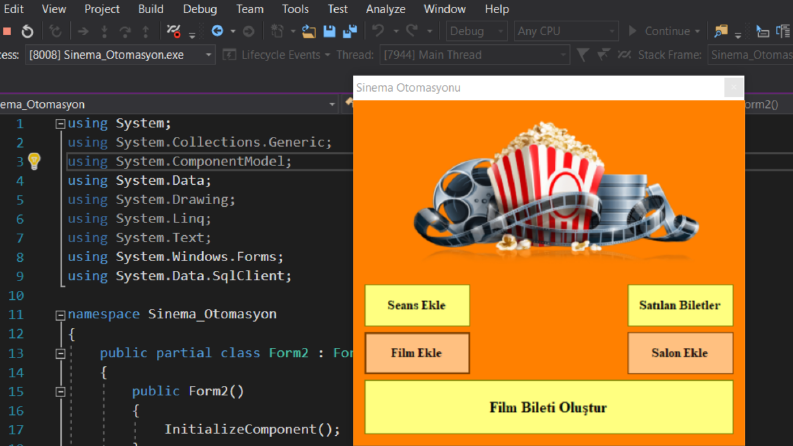
Task: Open the Test menu
Action: [x=337, y=9]
